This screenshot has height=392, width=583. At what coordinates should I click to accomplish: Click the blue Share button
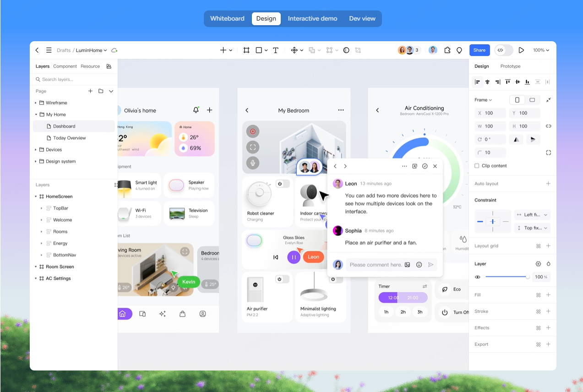[x=479, y=50]
